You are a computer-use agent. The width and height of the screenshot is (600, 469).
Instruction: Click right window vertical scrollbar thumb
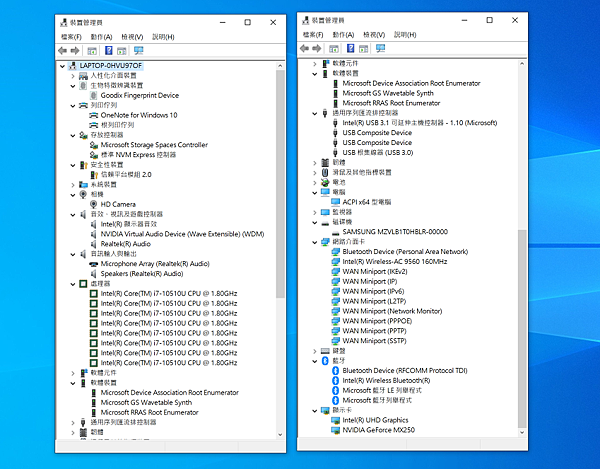[x=522, y=328]
